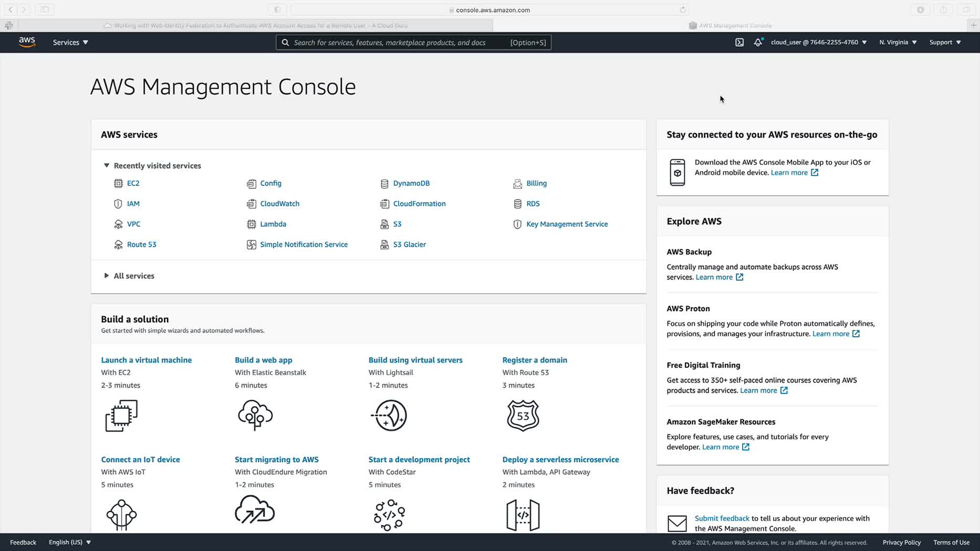The width and height of the screenshot is (980, 551).
Task: Collapse the Recently visited services section
Action: (107, 165)
